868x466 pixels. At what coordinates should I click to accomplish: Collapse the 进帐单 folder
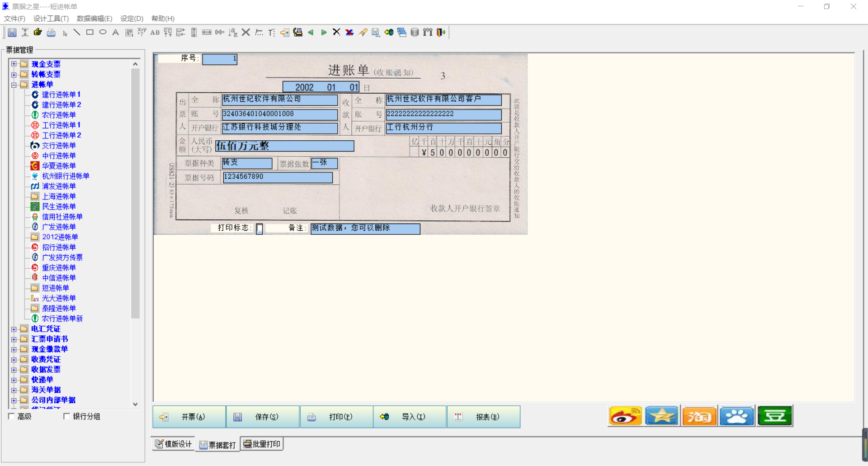coord(14,85)
